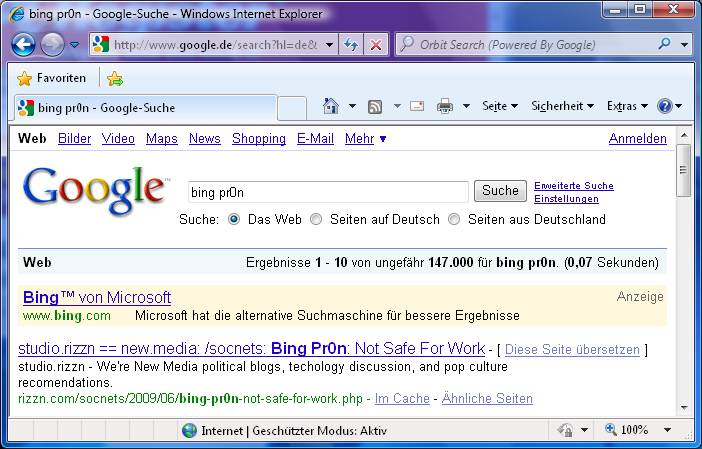
Task: Refresh the page with the refresh icon
Action: 351,45
